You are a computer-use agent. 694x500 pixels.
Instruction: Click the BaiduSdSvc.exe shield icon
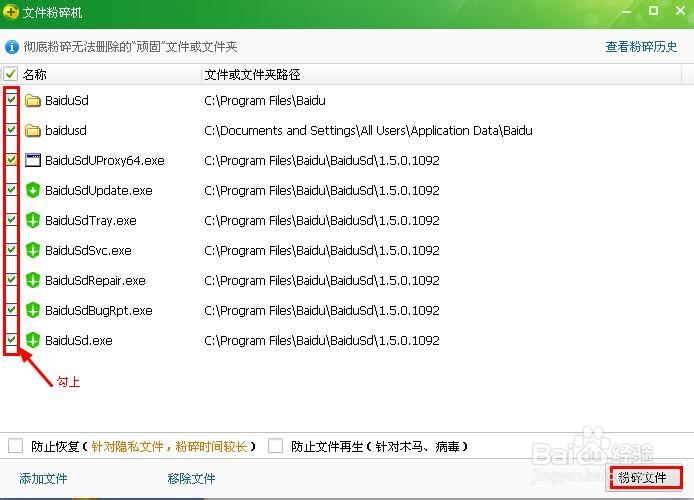pos(33,250)
